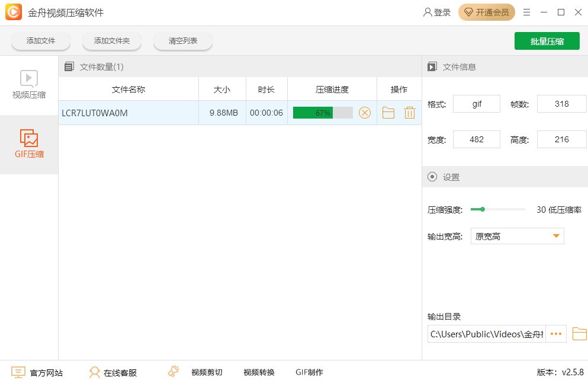Image resolution: width=588 pixels, height=380 pixels.
Task: Click the 输出目录 path field
Action: 486,334
